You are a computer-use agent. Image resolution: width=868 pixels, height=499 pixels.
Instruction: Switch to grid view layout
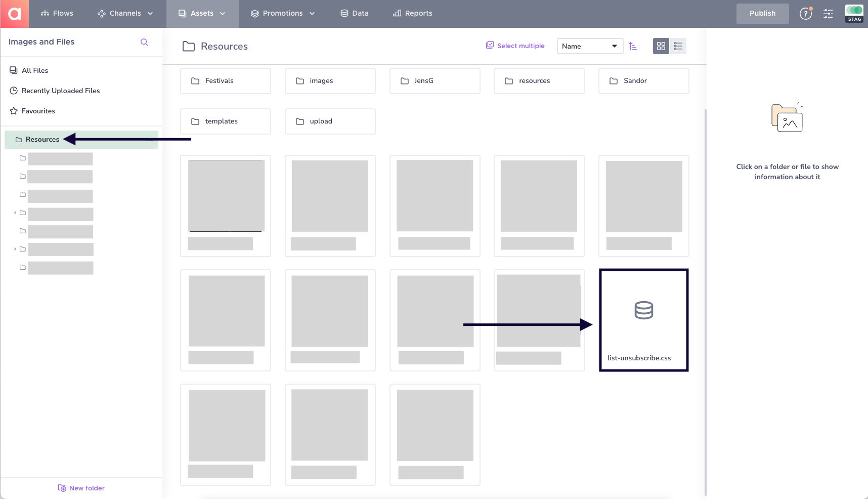(661, 46)
